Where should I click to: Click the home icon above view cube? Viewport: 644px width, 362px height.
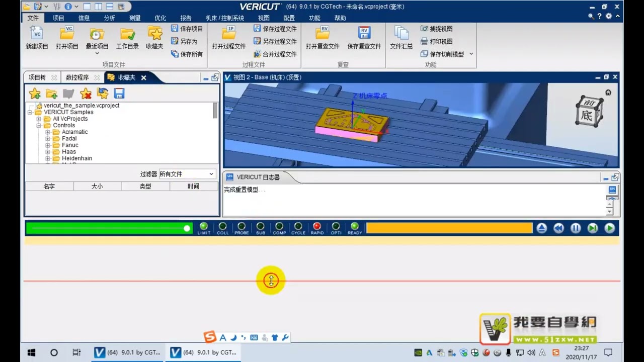coord(608,93)
